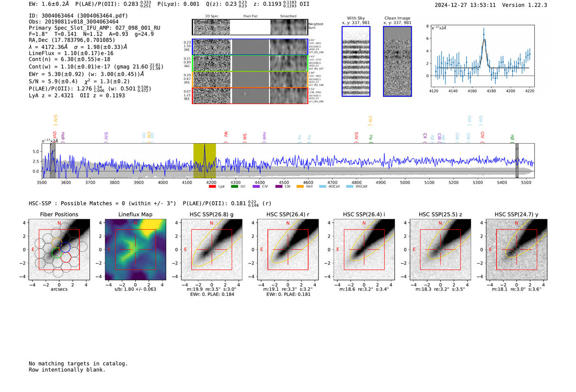Open the emission line Gaussian fit plot
Image resolution: width=576 pixels, height=392 pixels.
click(482, 56)
